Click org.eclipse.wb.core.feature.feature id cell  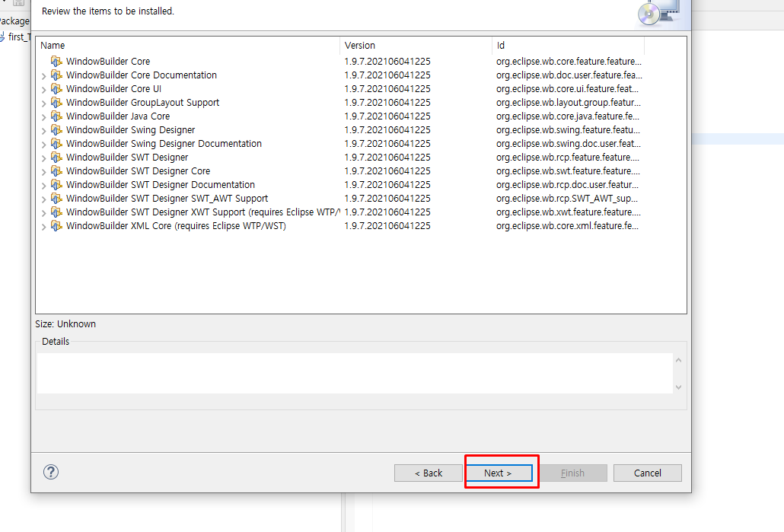pyautogui.click(x=569, y=62)
